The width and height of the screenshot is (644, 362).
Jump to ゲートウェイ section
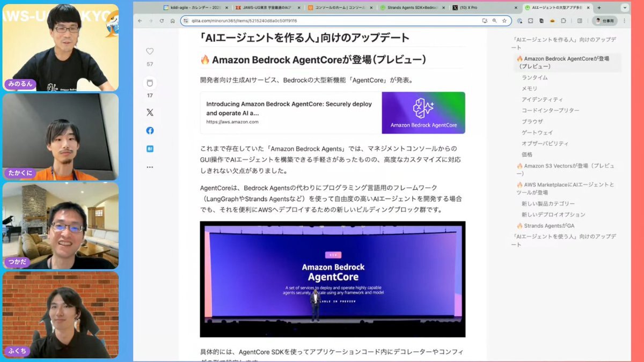[537, 132]
